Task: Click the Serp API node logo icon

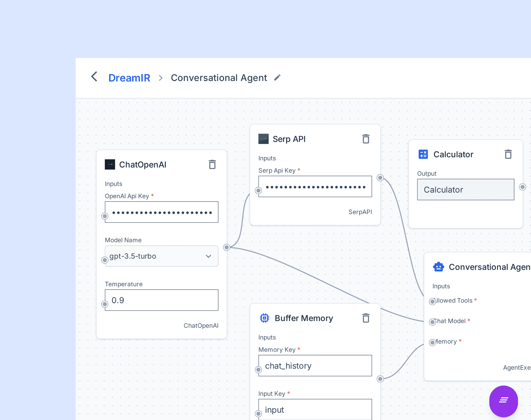Action: (263, 139)
